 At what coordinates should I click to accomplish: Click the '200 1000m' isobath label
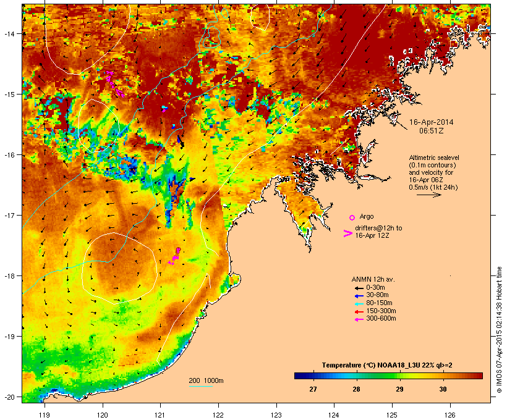click(x=206, y=380)
